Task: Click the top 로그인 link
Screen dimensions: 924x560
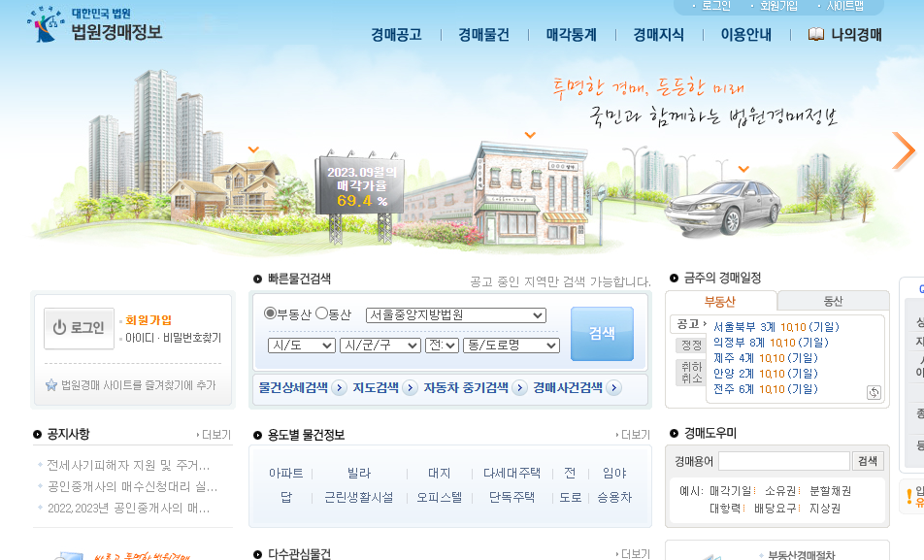Action: [x=716, y=6]
